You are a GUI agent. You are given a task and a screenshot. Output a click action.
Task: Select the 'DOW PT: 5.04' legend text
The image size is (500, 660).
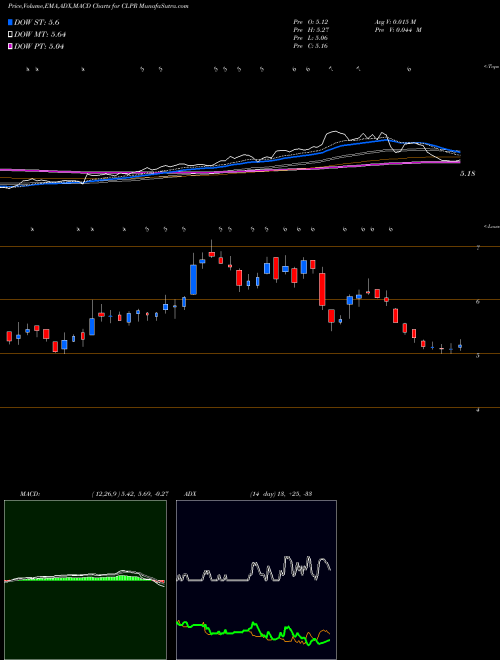tap(39, 46)
